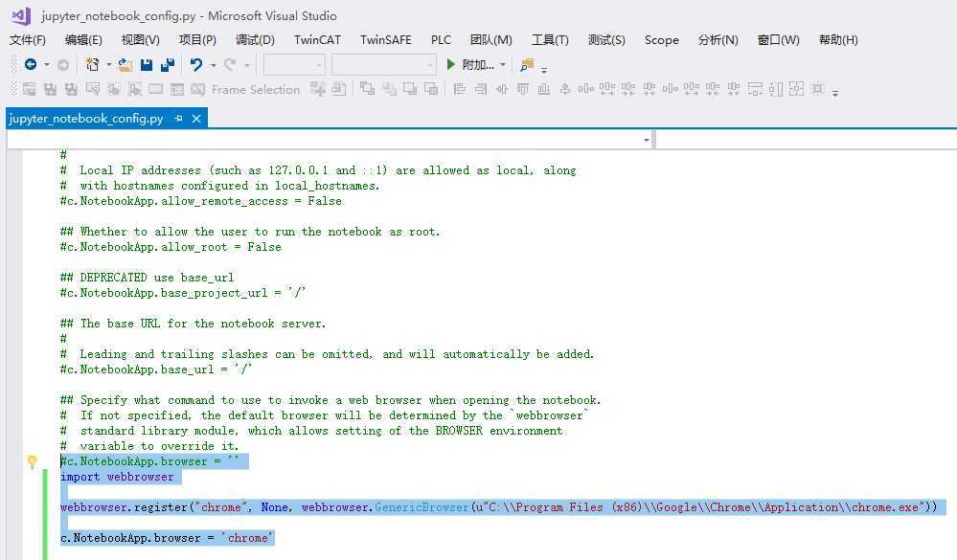The width and height of the screenshot is (957, 560).
Task: Expand the Undo history dropdown
Action: pos(213,65)
